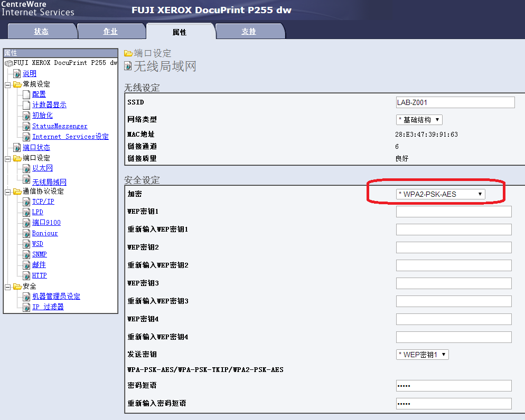Click the folder icon beside 端口设定 in tree
Image resolution: width=525 pixels, height=420 pixels.
click(17, 158)
